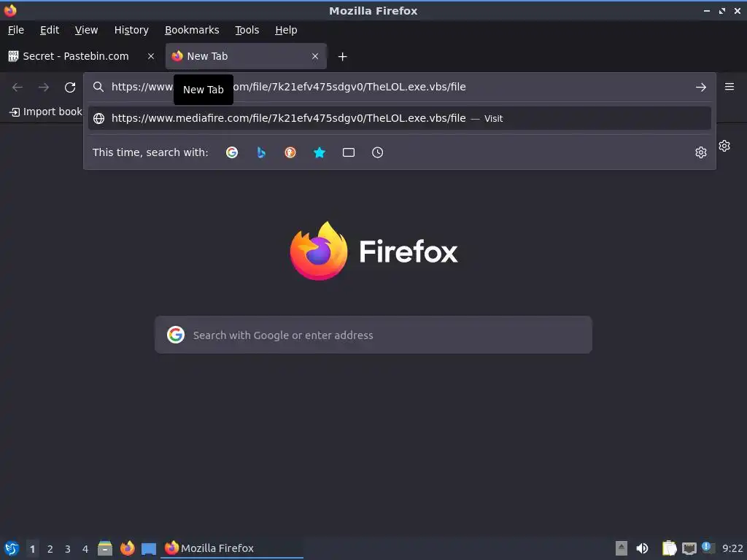This screenshot has height=560, width=747.
Task: Select the New Tab tab
Action: point(246,56)
